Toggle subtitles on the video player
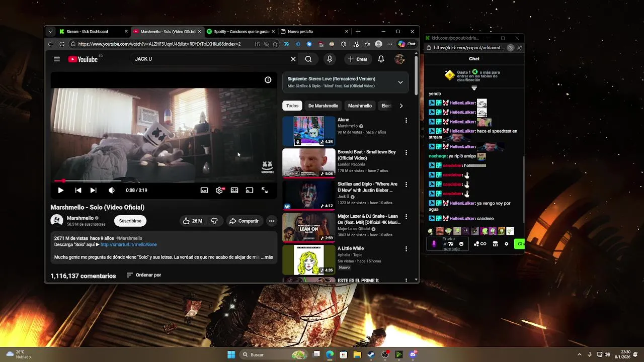The image size is (644, 362). 204,191
